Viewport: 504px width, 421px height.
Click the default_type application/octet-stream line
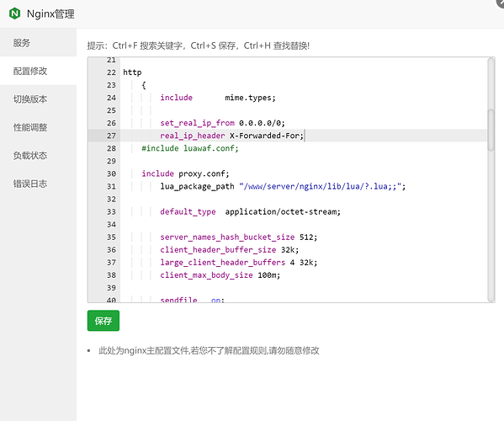tap(251, 211)
